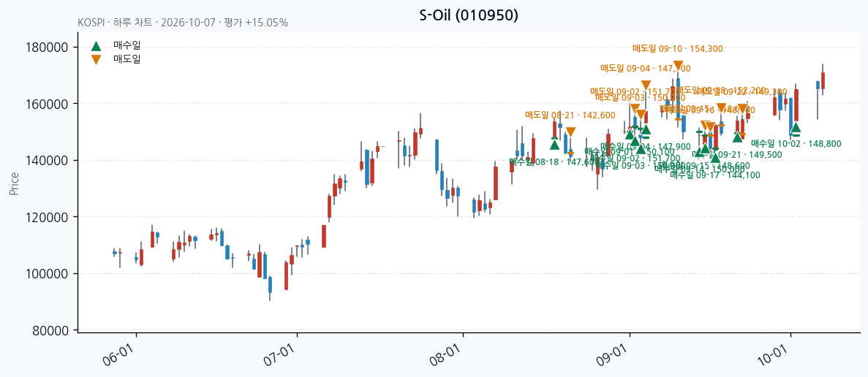Click the Price y-axis label
This screenshot has width=868, height=377.
click(14, 183)
